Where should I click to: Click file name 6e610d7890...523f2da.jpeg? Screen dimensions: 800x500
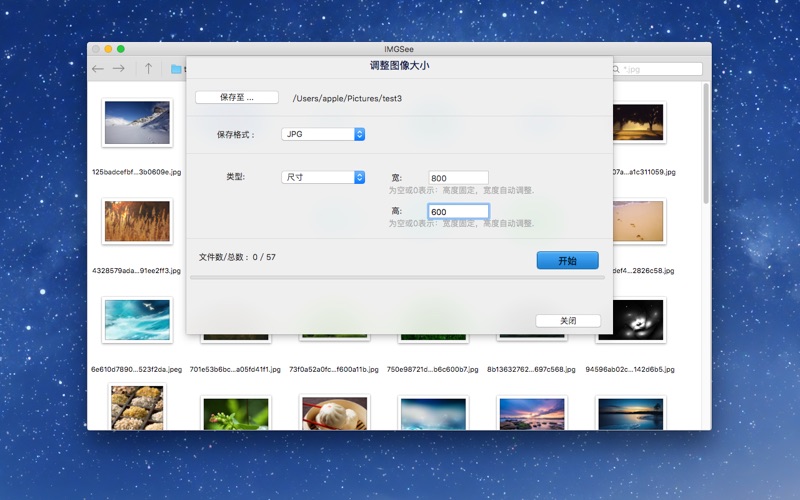[x=136, y=369]
